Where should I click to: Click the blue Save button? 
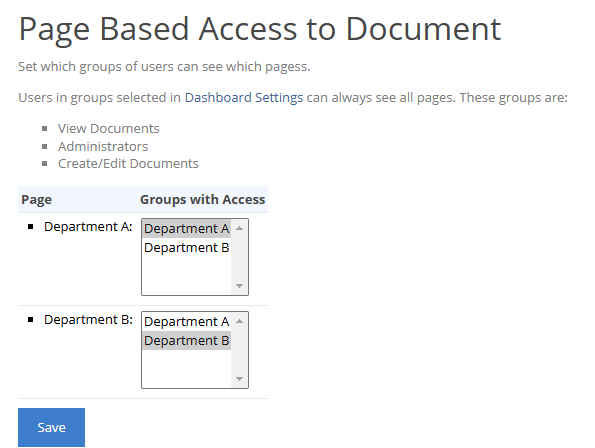[51, 427]
